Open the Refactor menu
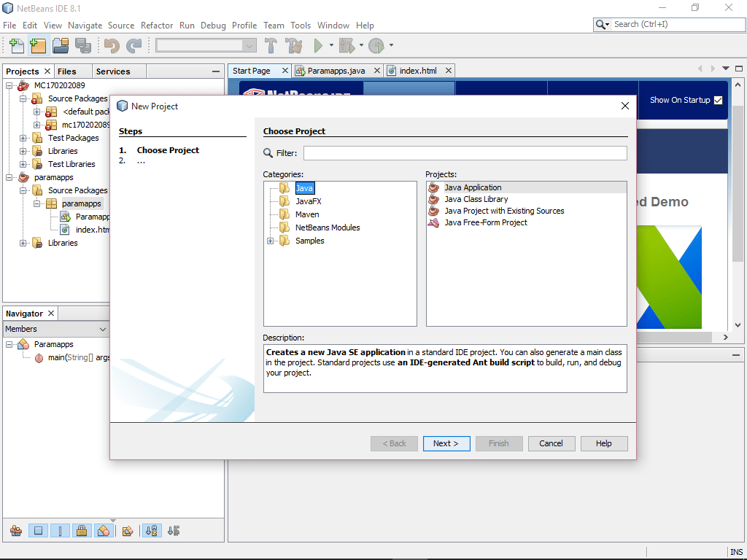747x560 pixels. pyautogui.click(x=157, y=26)
